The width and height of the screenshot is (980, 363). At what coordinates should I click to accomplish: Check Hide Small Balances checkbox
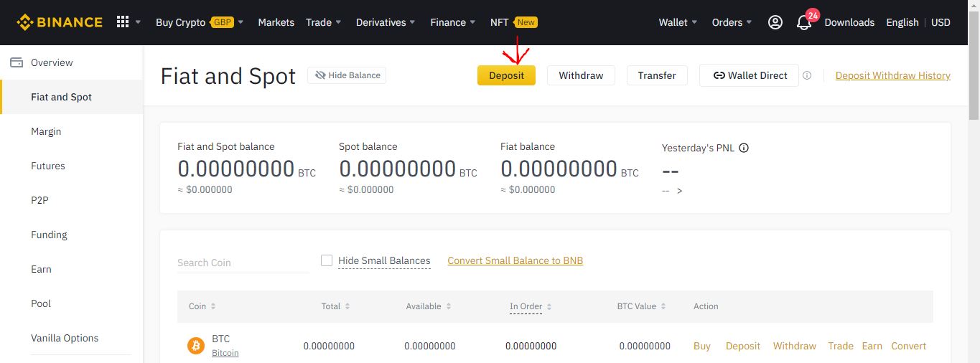327,260
